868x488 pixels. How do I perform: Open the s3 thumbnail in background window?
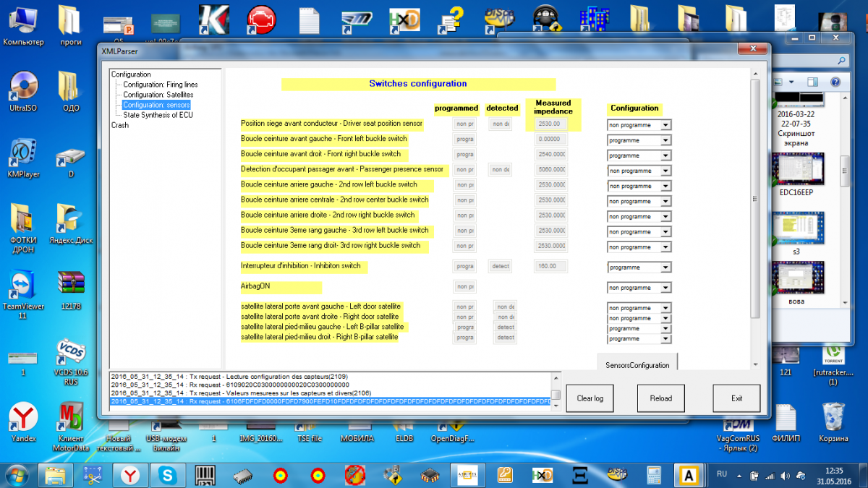click(796, 233)
